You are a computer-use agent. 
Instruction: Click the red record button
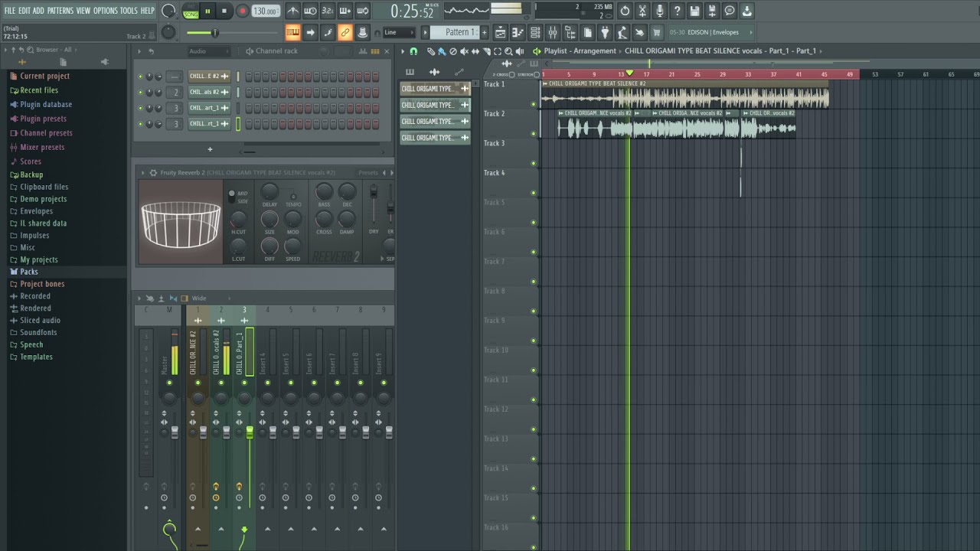[242, 11]
